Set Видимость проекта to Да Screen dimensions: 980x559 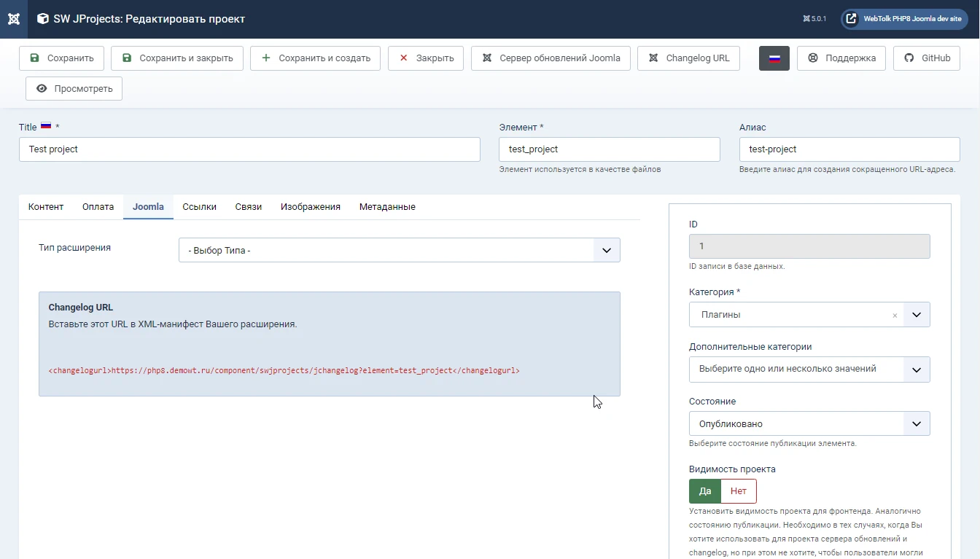point(705,491)
